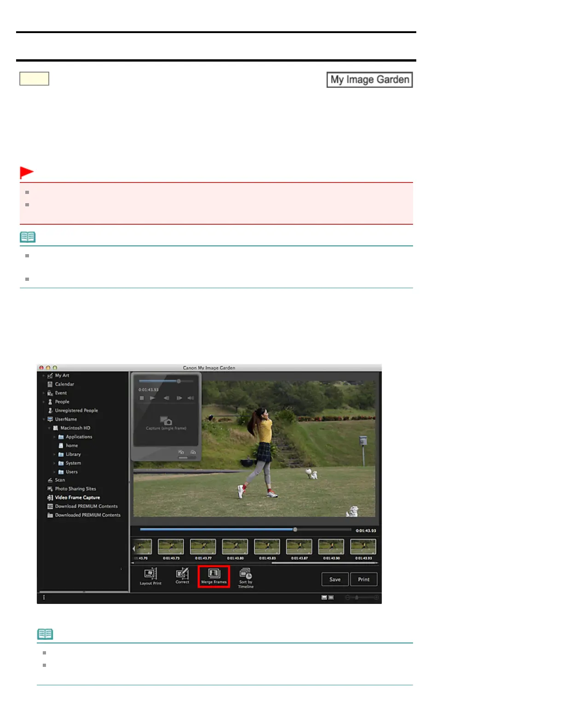Expand the System folder
The width and height of the screenshot is (563, 728).
pos(55,463)
